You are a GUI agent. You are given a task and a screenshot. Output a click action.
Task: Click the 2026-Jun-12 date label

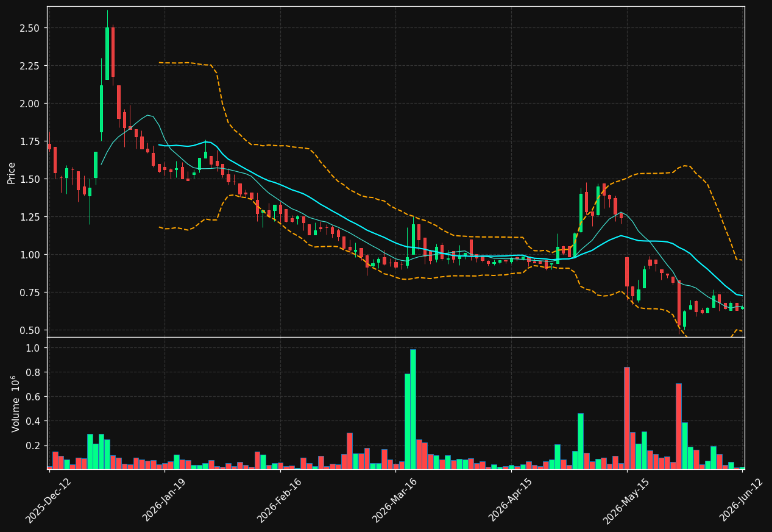pos(742,500)
